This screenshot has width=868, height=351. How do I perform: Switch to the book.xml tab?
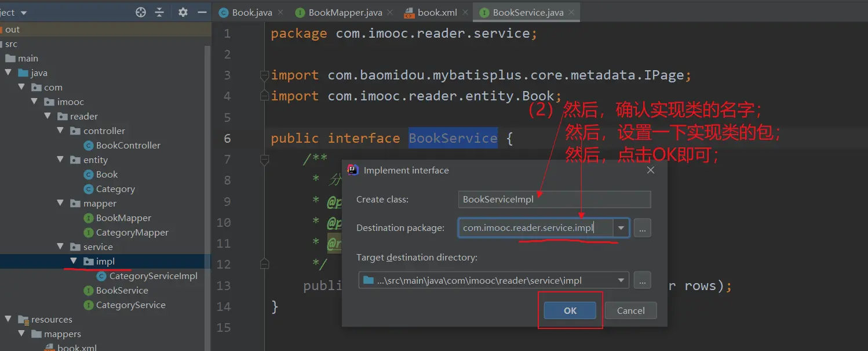(x=437, y=12)
